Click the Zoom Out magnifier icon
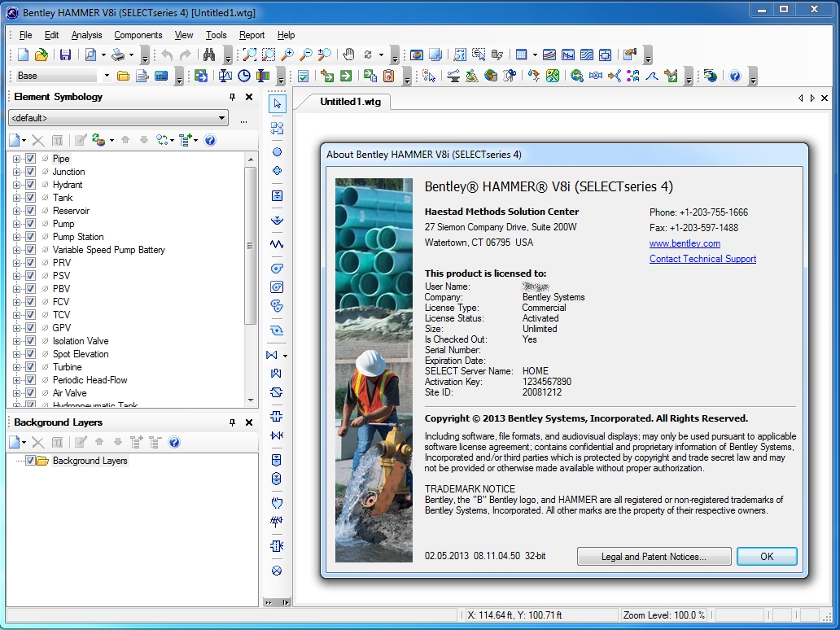The height and width of the screenshot is (630, 840). (x=306, y=55)
